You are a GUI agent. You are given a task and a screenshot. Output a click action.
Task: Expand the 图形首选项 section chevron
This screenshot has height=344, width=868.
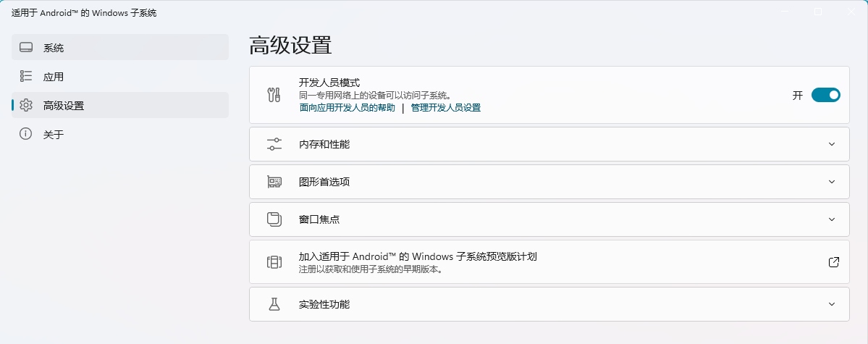(x=832, y=182)
